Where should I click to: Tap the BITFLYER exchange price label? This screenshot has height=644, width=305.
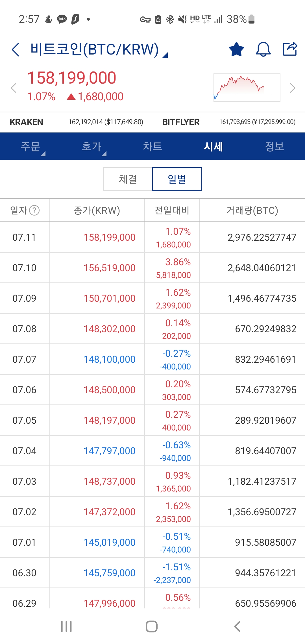click(x=181, y=122)
